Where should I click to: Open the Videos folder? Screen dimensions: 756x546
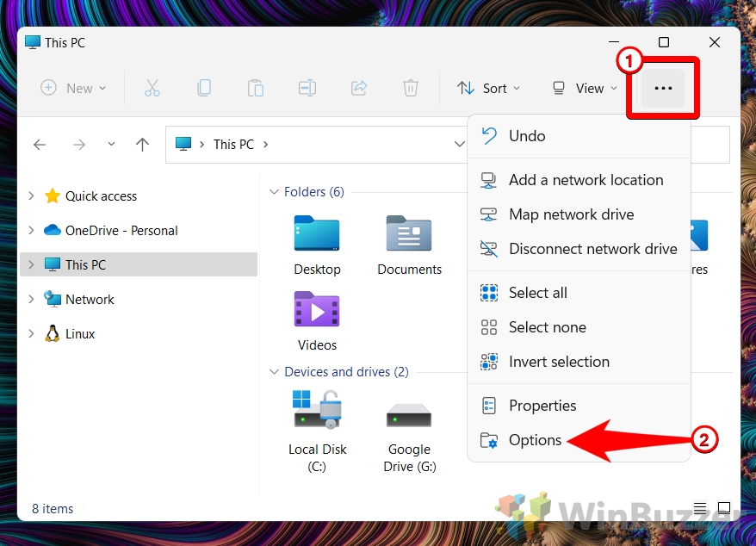click(317, 320)
